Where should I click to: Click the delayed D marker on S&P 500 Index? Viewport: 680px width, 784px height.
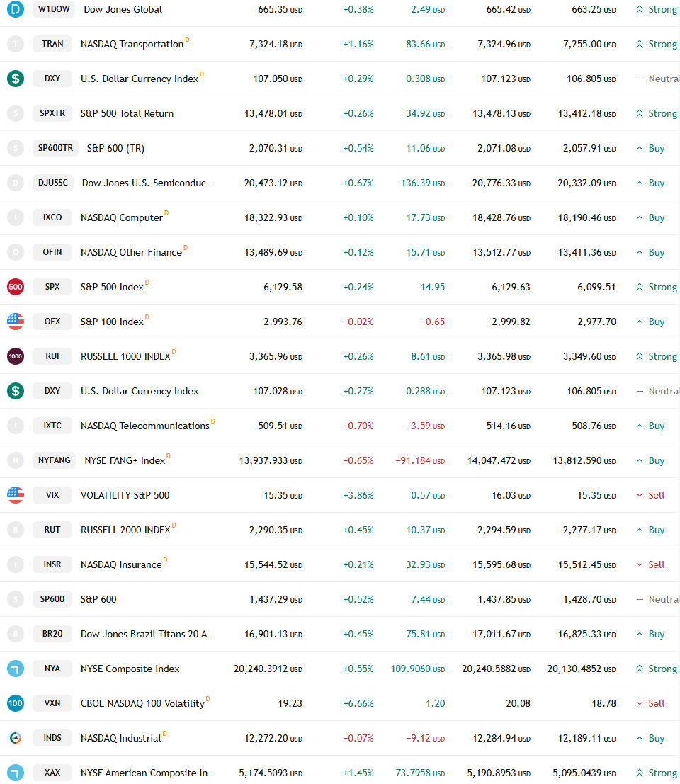click(x=147, y=283)
